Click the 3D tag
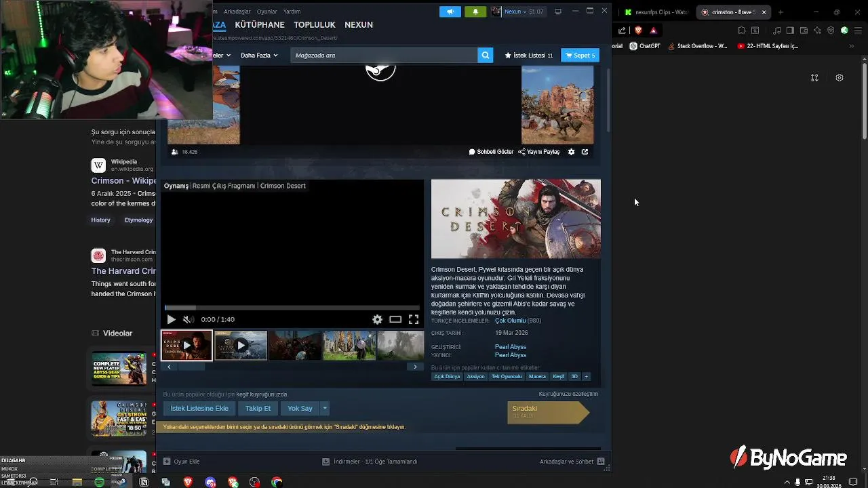 pos(574,376)
